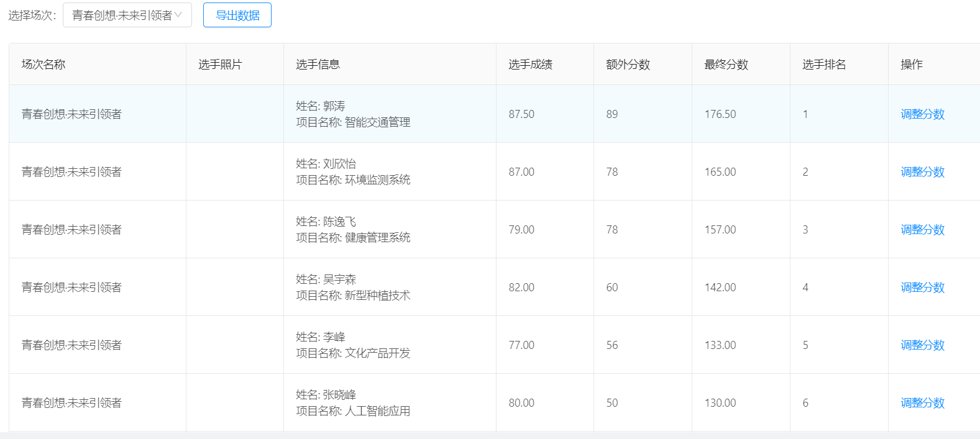The width and height of the screenshot is (980, 439).
Task: Click 调整分数 for 张晓峰
Action: (922, 403)
